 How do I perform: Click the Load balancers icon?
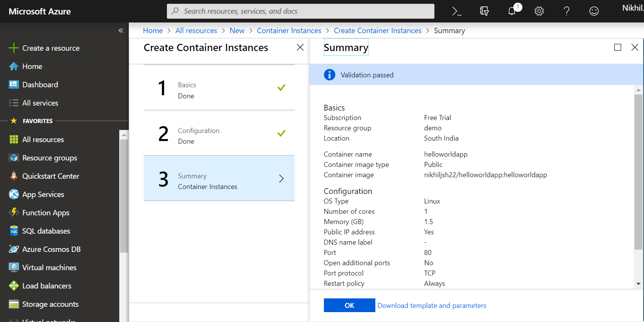coord(14,286)
